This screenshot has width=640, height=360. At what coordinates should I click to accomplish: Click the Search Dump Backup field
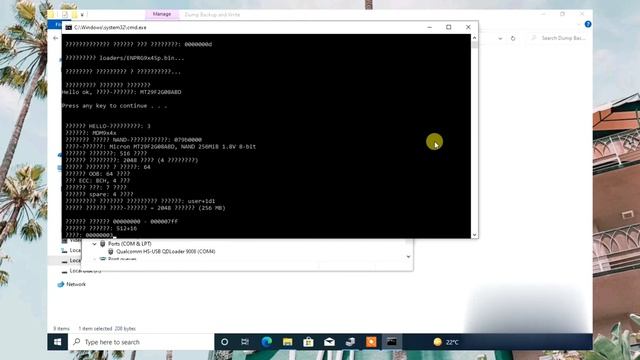(x=559, y=38)
